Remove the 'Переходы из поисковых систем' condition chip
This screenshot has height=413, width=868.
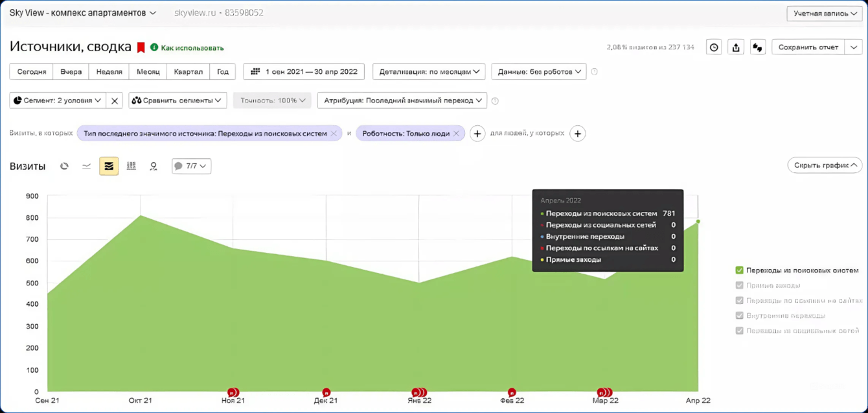pos(334,134)
